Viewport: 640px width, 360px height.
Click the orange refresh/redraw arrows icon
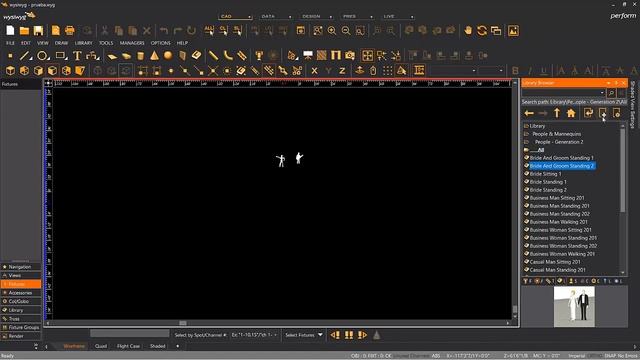[x=482, y=31]
